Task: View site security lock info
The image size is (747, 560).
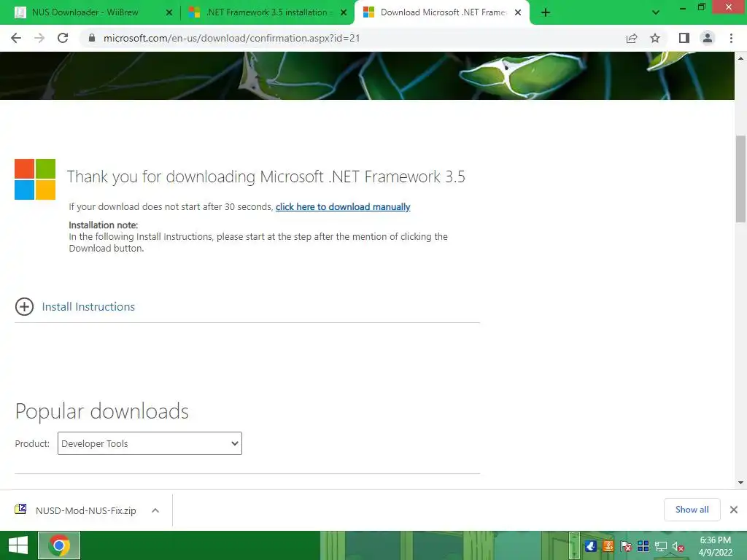Action: (92, 38)
